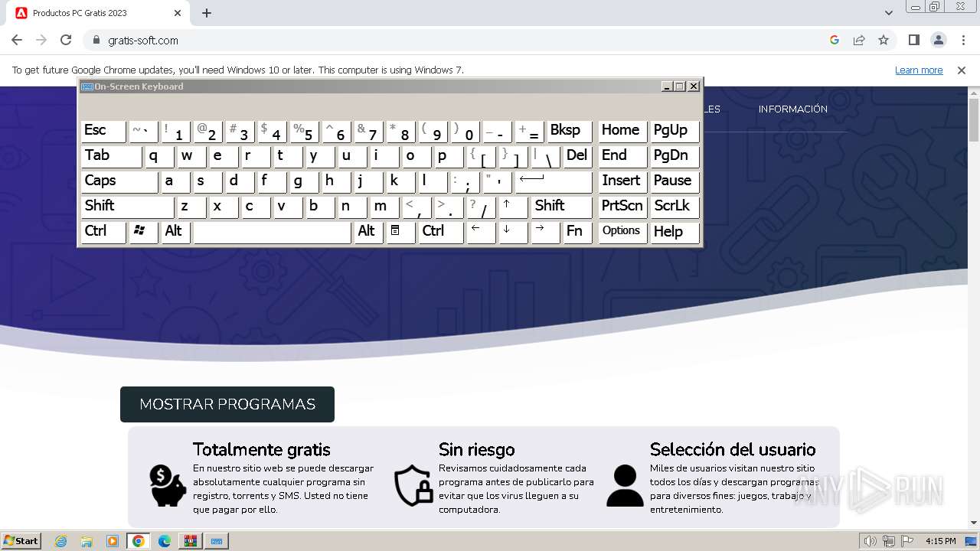Click the letter q key
Viewport: 980px width, 551px height.
point(159,156)
